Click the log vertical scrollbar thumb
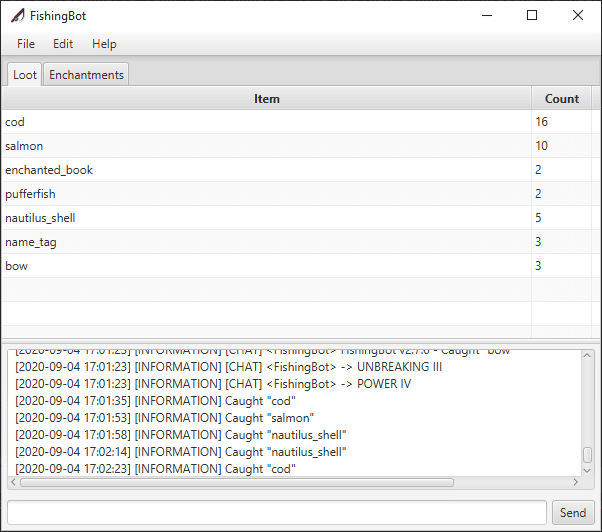 point(587,455)
